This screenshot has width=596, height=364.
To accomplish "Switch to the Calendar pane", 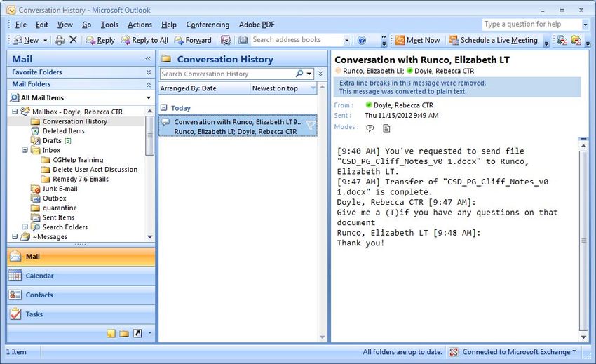I will tap(81, 276).
